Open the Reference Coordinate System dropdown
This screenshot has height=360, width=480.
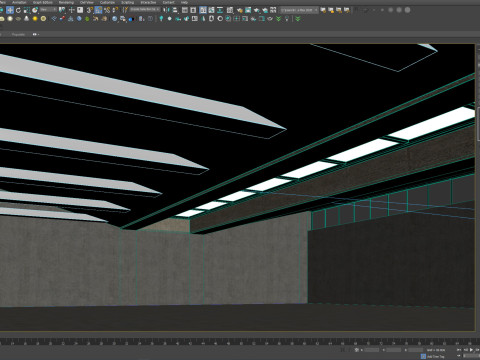(x=49, y=10)
